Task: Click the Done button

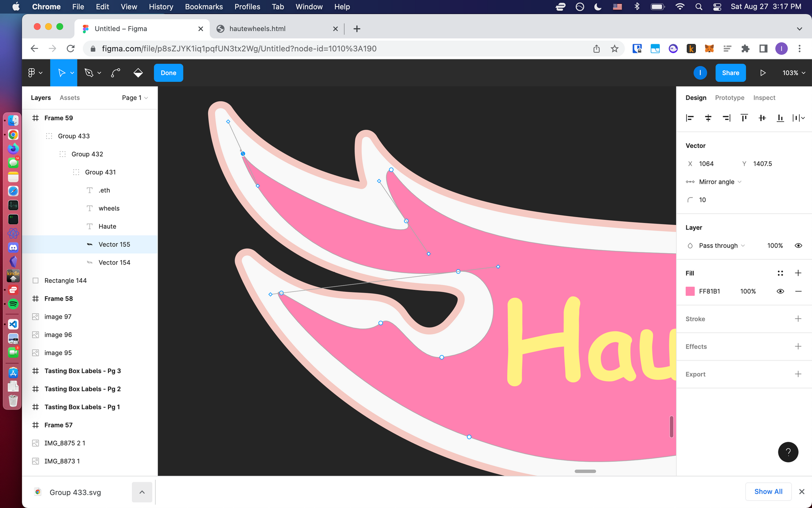Action: [x=168, y=73]
